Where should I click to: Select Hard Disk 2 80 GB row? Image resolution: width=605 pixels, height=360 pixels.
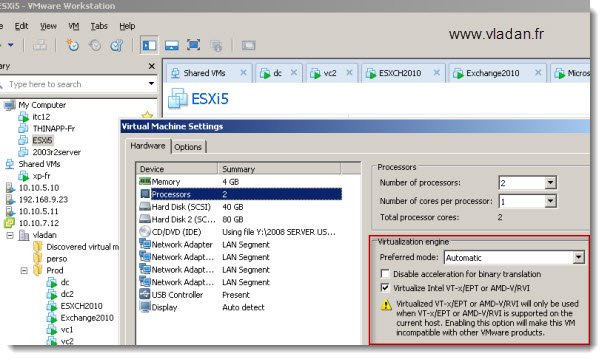239,219
